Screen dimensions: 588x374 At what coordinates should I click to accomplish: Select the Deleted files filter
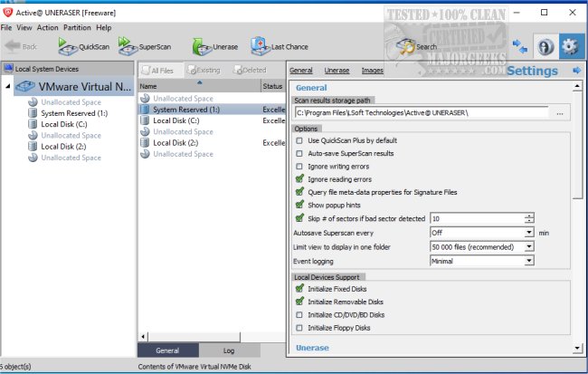coord(250,71)
